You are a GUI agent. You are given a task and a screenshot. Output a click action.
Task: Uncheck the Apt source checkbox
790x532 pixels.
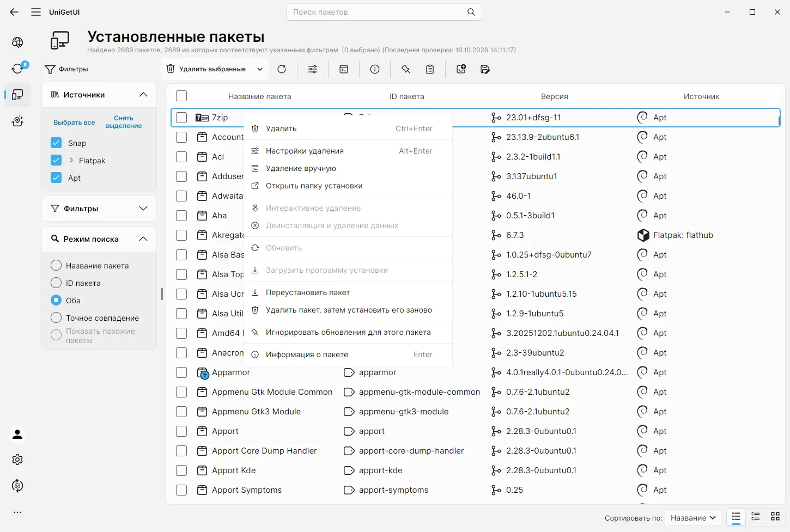coord(56,178)
